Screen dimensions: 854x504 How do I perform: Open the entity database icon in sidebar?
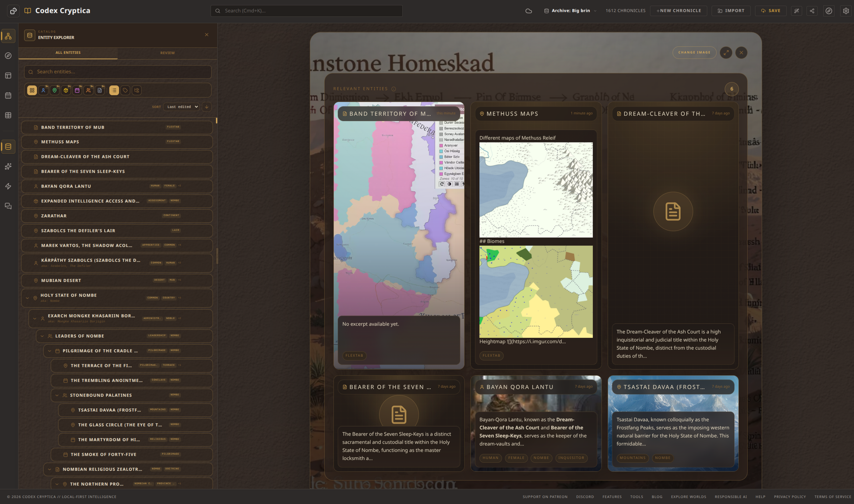(8, 147)
